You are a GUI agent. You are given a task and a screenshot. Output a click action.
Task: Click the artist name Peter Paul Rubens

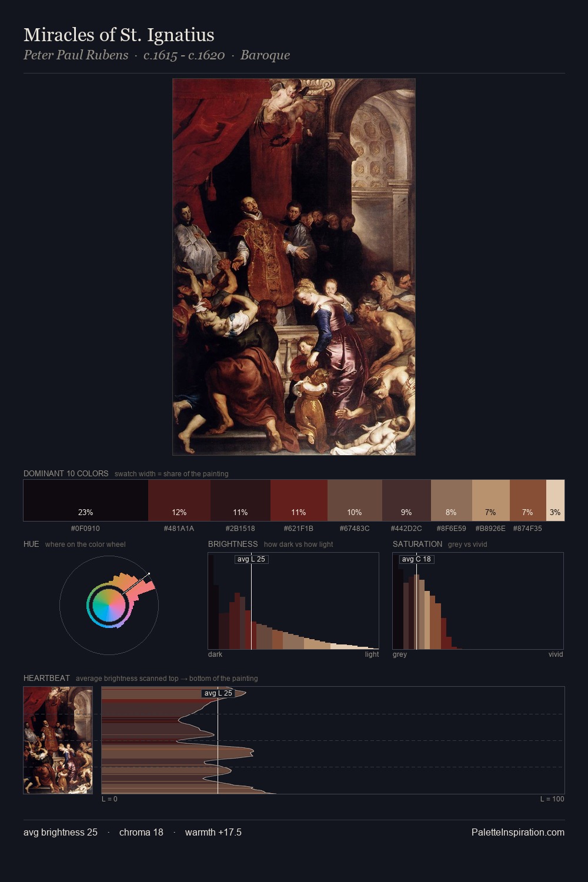(x=76, y=55)
